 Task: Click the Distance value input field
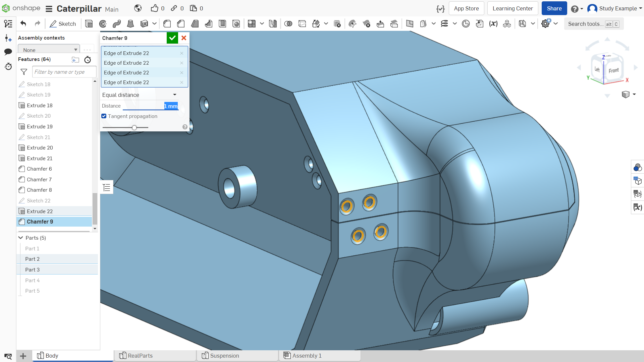pos(150,106)
